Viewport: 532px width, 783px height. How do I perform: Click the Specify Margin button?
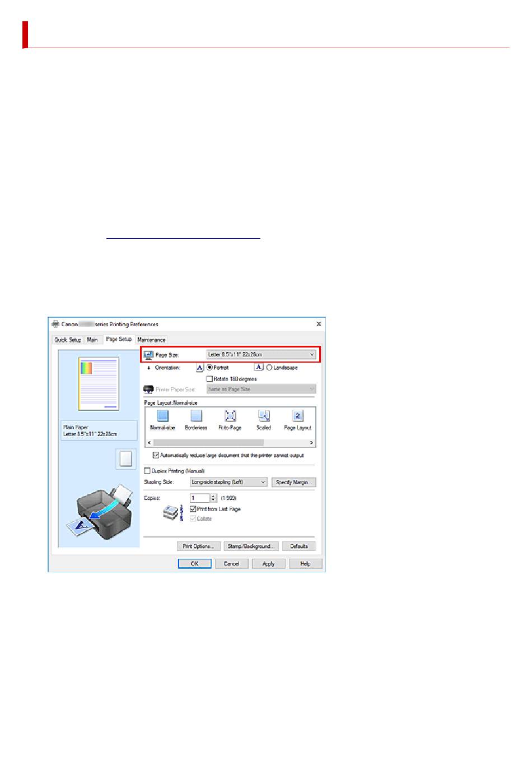294,482
